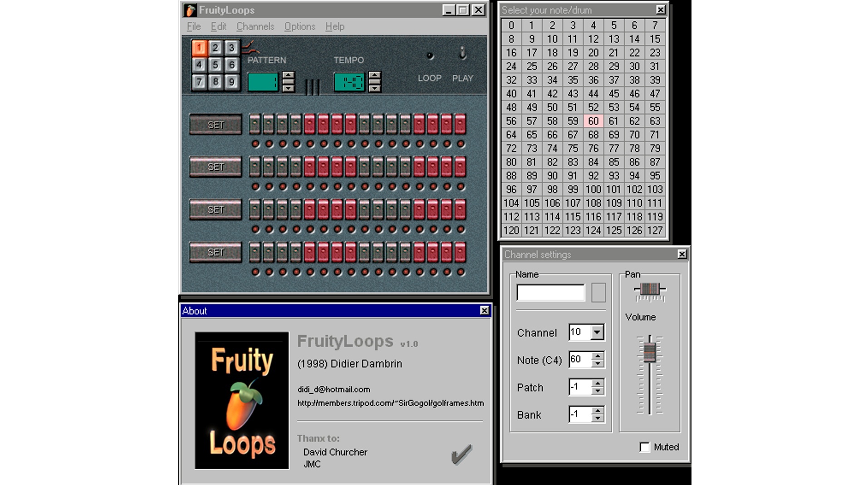Select note 42 in the note grid

552,94
